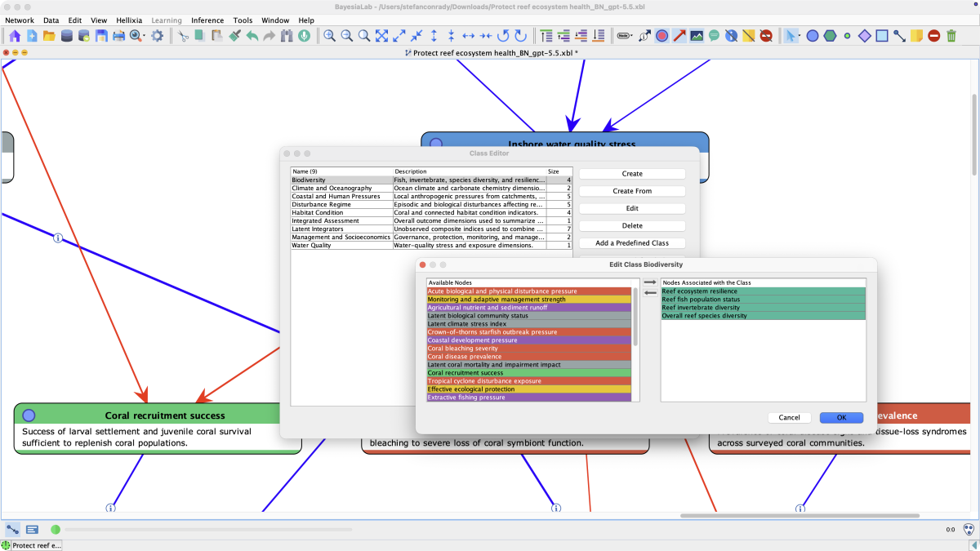Click the image picture icon in toolbar

coord(696,36)
